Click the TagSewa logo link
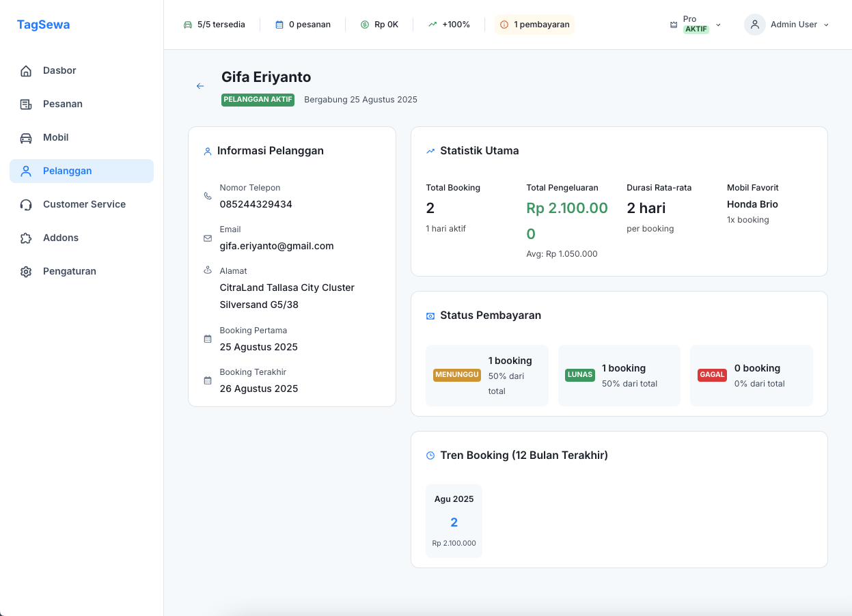Image resolution: width=852 pixels, height=616 pixels. click(x=43, y=25)
